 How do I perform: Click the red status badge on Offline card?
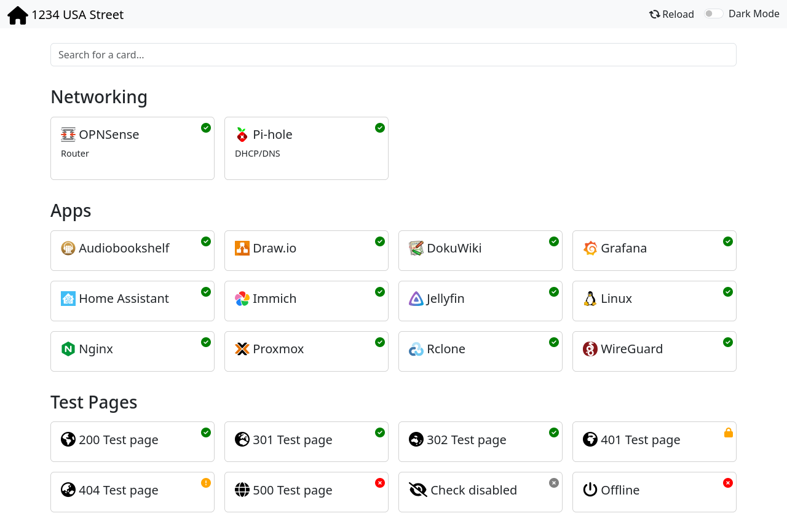tap(728, 483)
